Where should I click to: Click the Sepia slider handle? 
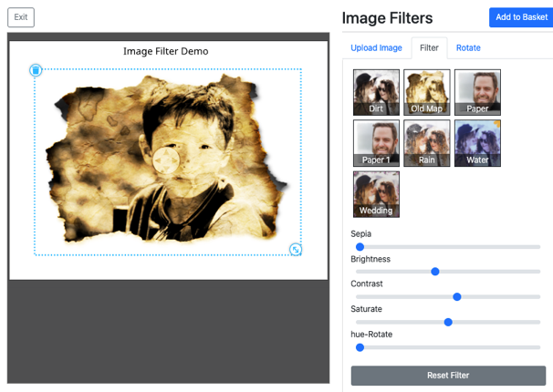[x=360, y=247]
